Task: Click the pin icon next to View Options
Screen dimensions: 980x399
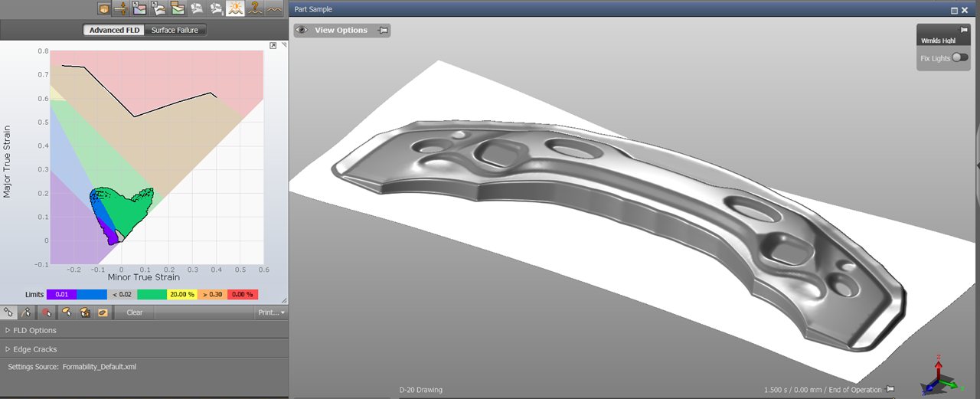Action: click(383, 31)
